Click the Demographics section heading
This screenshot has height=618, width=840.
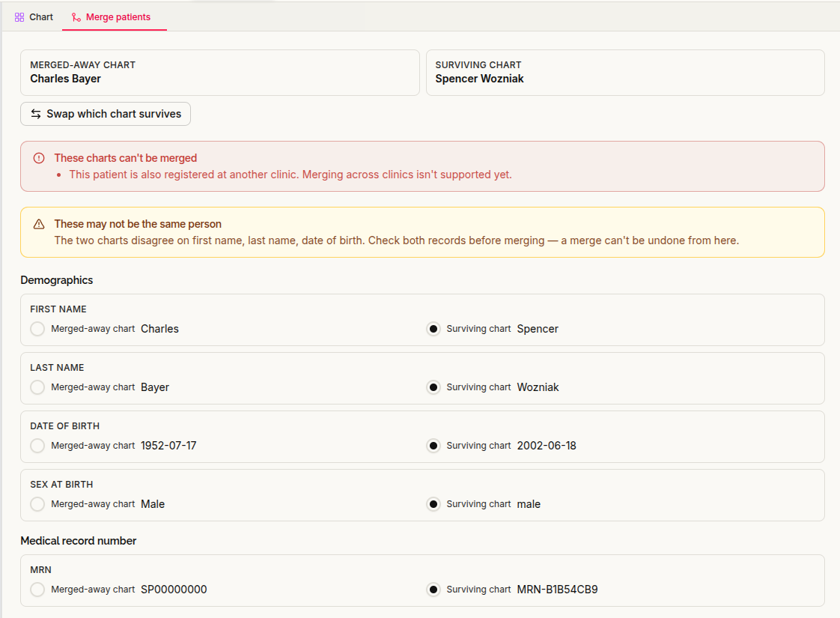[x=57, y=280]
